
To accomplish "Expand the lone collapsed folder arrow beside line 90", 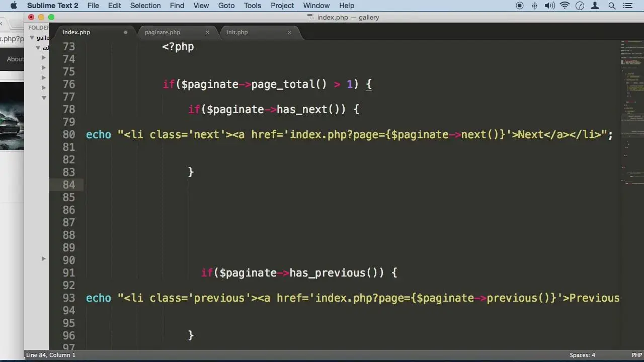I will click(x=44, y=258).
